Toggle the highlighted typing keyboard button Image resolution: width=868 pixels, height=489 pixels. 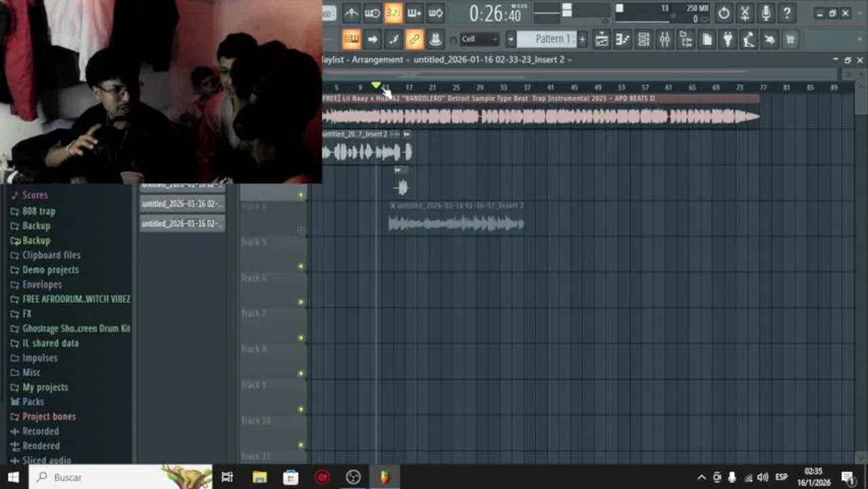click(x=351, y=39)
